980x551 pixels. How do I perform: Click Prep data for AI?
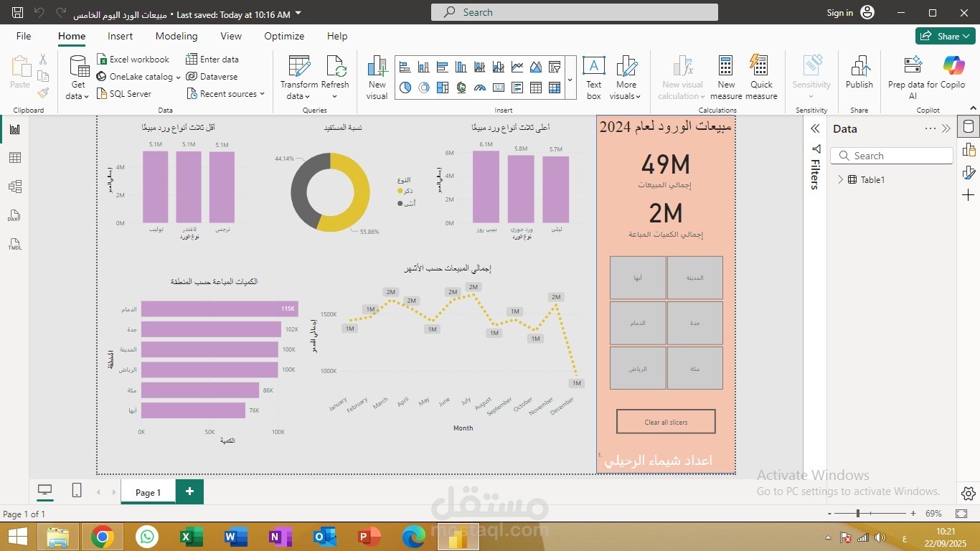point(913,77)
